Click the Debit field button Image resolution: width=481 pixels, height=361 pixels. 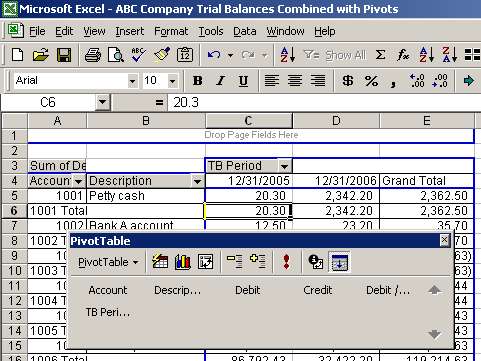(247, 290)
